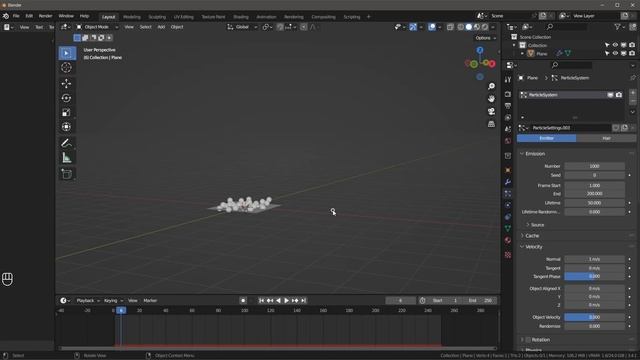Open the Global transform orientation dropdown
Image resolution: width=640 pixels, height=360 pixels.
tap(242, 27)
